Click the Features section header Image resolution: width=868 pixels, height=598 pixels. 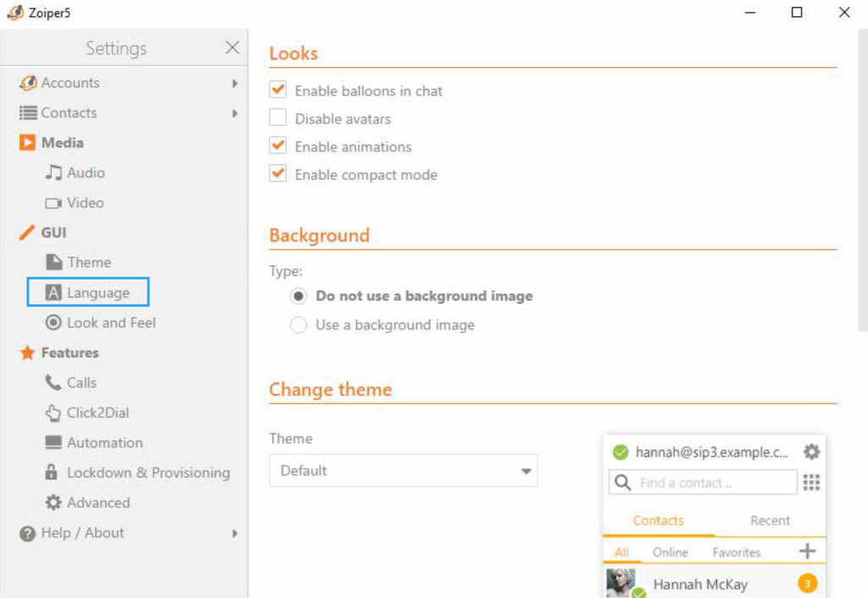point(70,352)
